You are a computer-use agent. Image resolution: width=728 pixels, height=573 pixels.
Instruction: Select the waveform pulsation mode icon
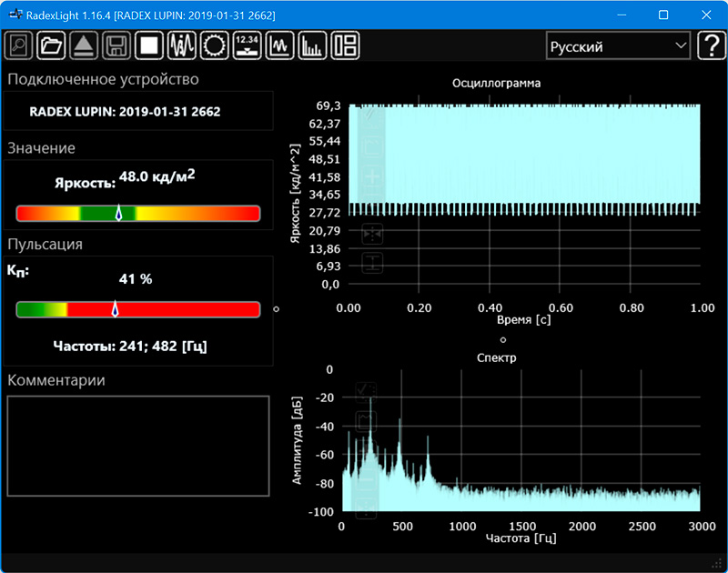(182, 45)
